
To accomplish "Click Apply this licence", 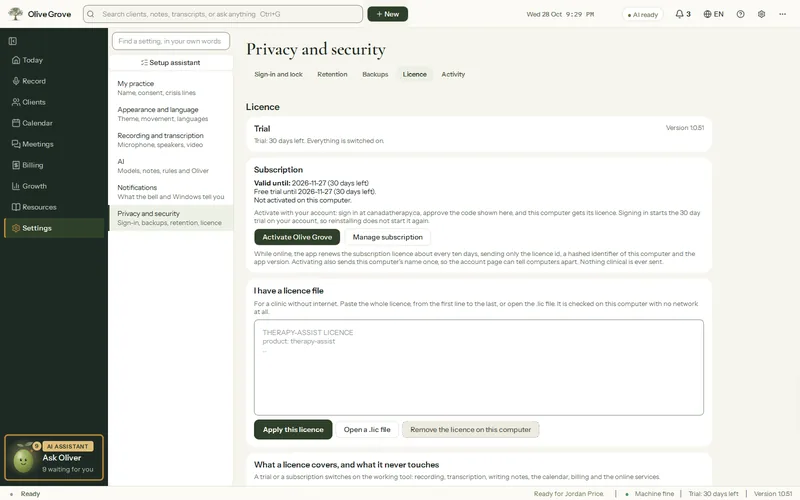I will [x=293, y=430].
